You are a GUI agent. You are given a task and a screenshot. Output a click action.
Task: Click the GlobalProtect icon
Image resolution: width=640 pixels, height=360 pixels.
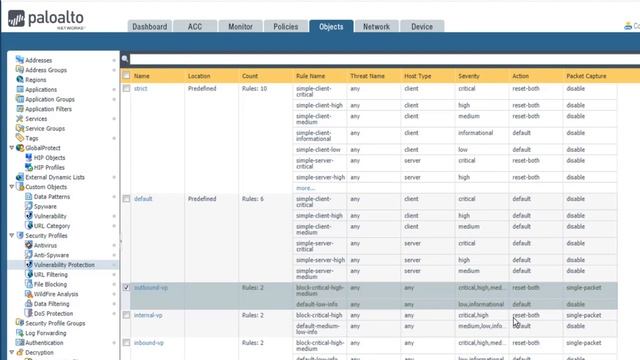[20, 148]
